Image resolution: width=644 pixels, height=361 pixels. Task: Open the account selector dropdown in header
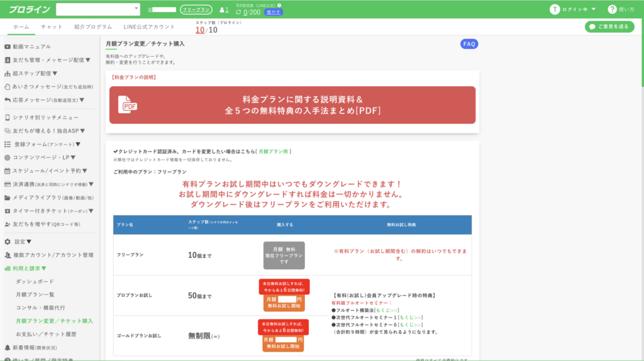[97, 9]
